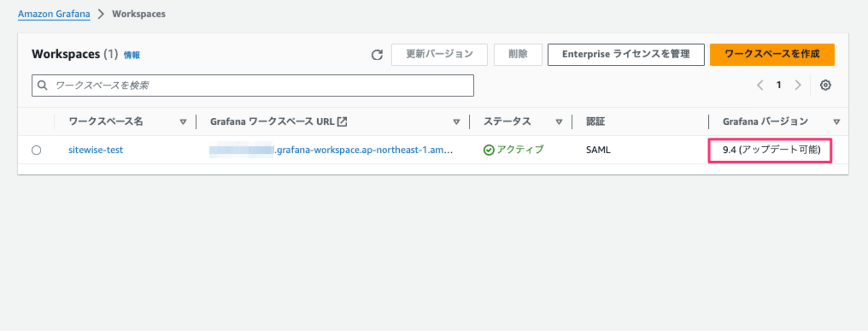The image size is (868, 331).
Task: Click the 削除 button
Action: click(x=518, y=54)
